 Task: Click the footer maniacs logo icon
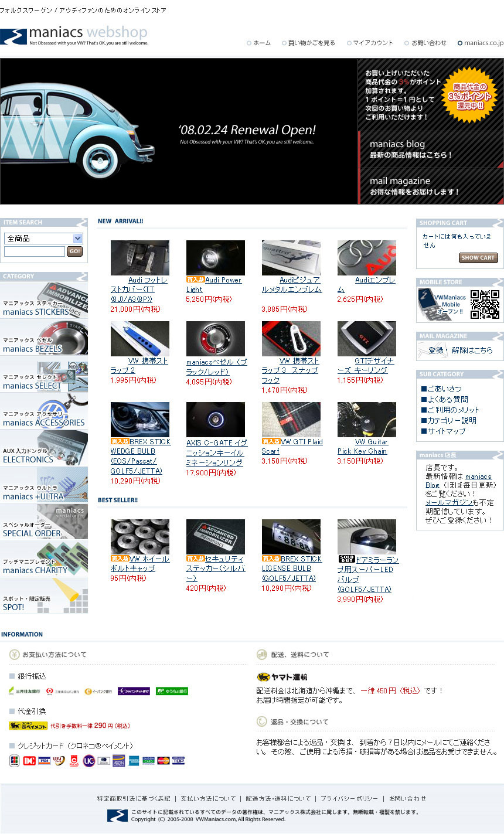[117, 815]
